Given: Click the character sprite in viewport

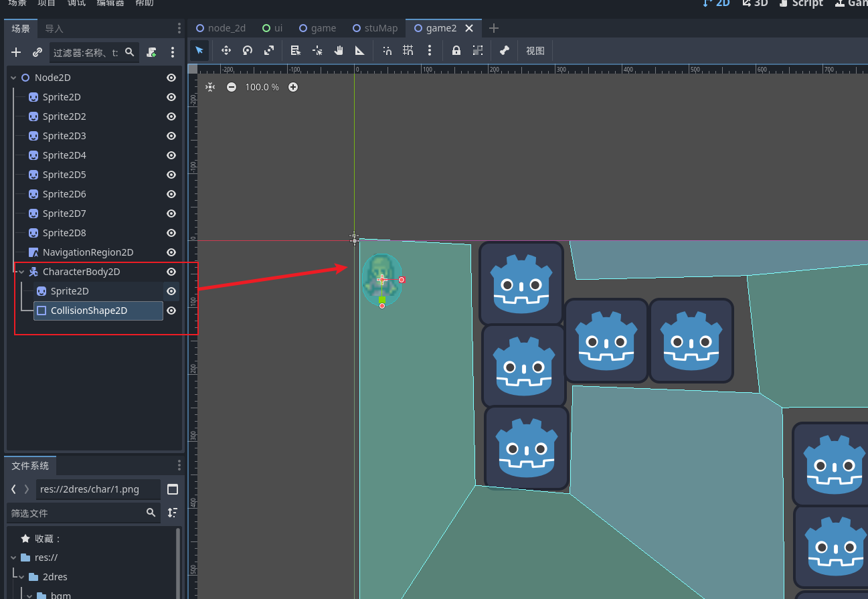Looking at the screenshot, I should pos(381,280).
